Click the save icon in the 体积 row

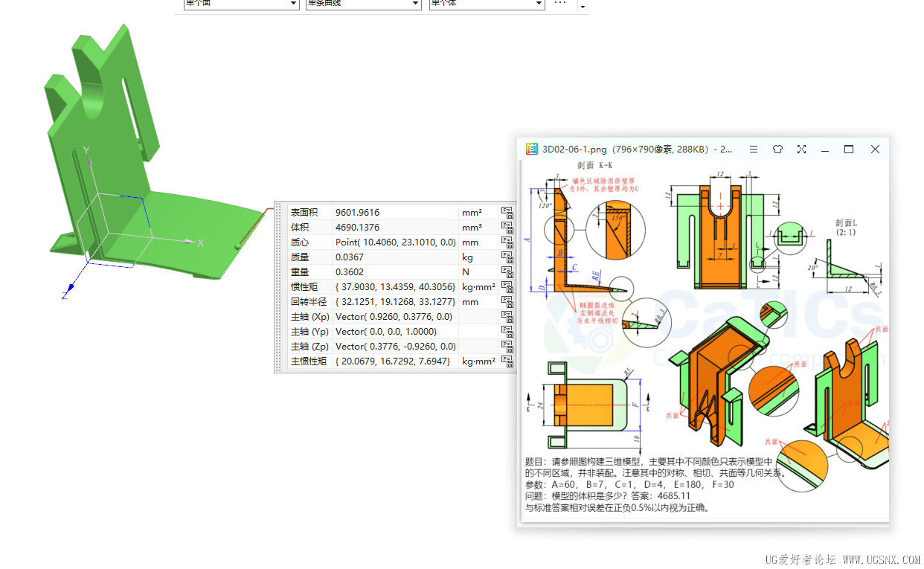[507, 228]
